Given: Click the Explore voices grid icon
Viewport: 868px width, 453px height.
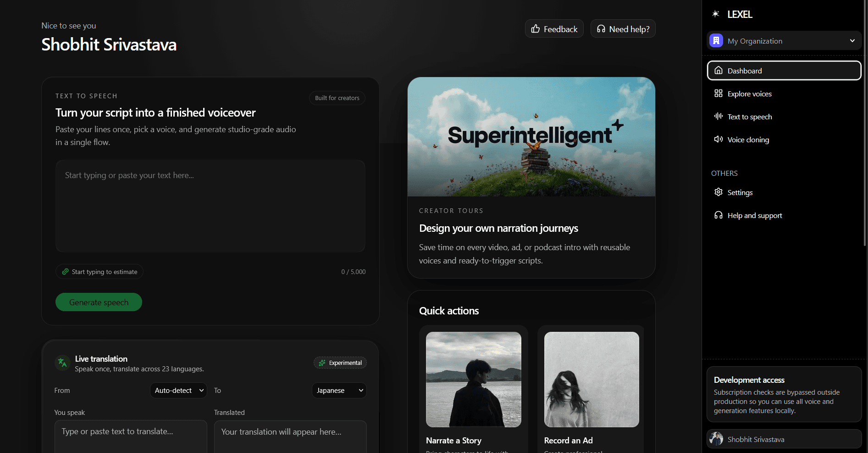Looking at the screenshot, I should point(719,94).
